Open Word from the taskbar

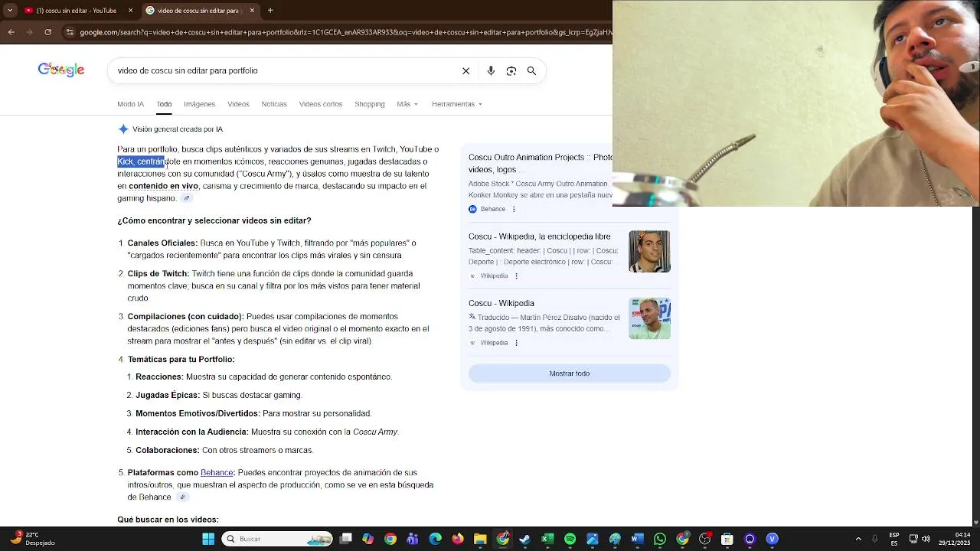637,539
